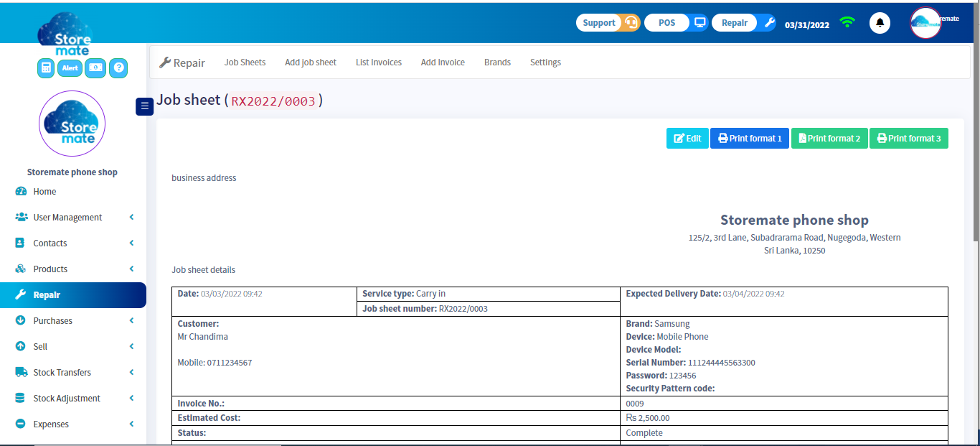Click the Purchases down-arrow circle icon
This screenshot has height=446, width=980.
tap(20, 320)
